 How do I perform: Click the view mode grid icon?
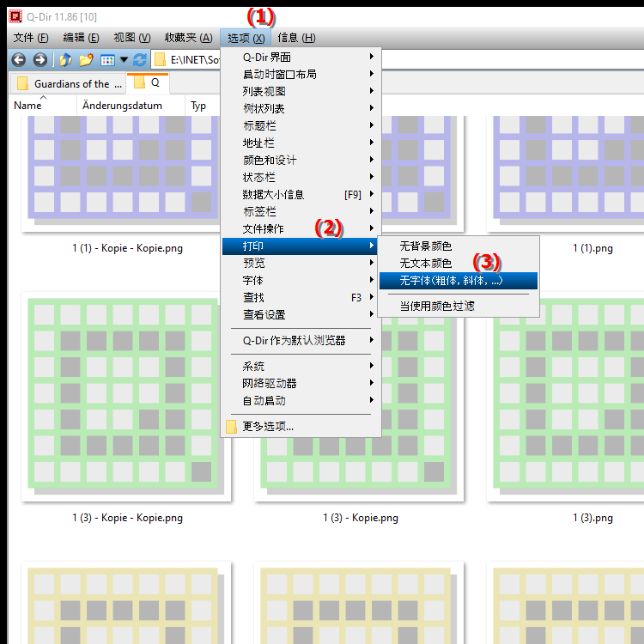(107, 60)
